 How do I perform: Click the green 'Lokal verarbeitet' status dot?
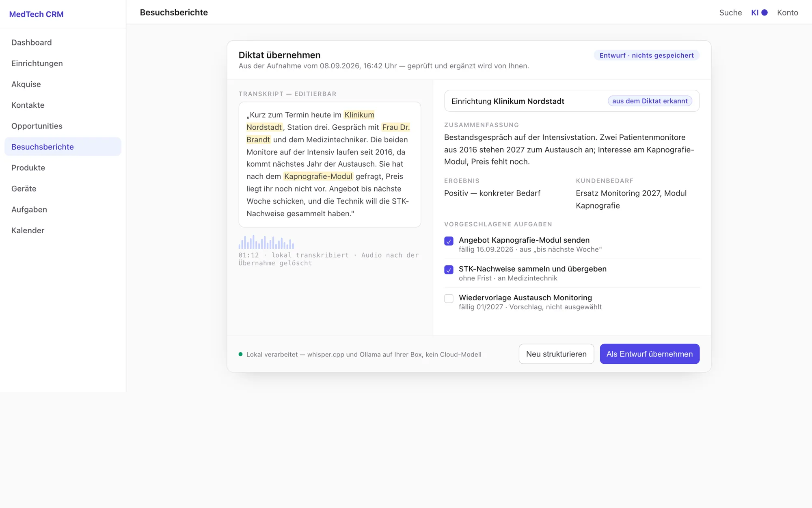240,354
